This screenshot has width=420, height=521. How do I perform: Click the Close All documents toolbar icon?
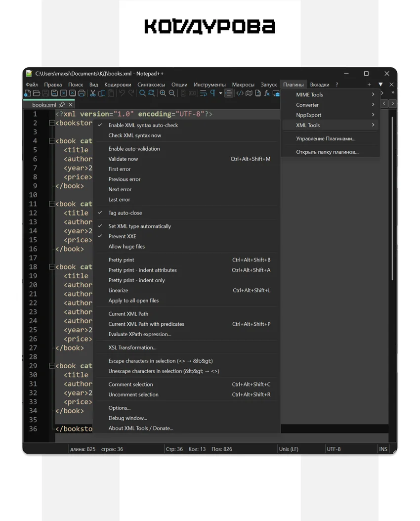click(72, 93)
